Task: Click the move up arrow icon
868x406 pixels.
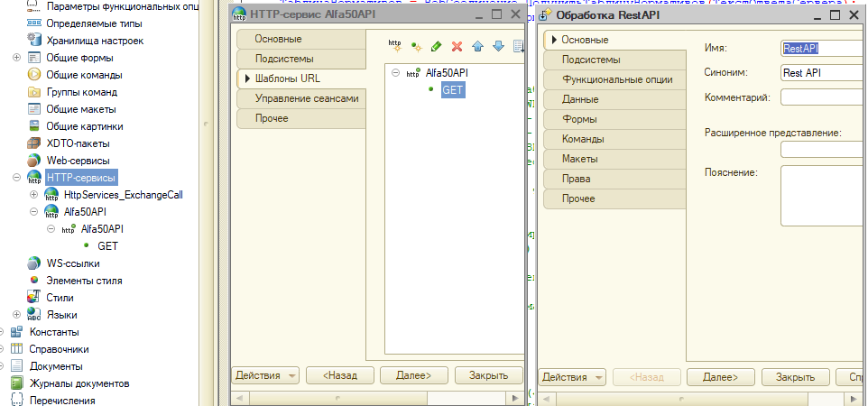Action: [478, 46]
